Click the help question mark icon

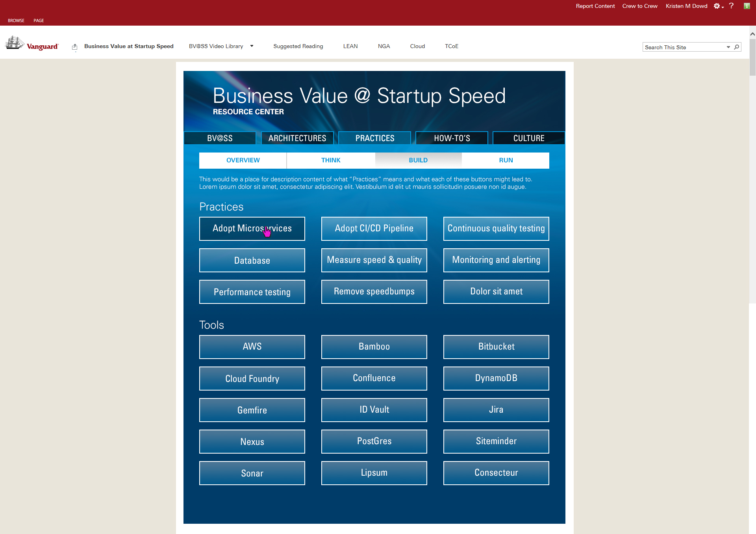point(731,6)
